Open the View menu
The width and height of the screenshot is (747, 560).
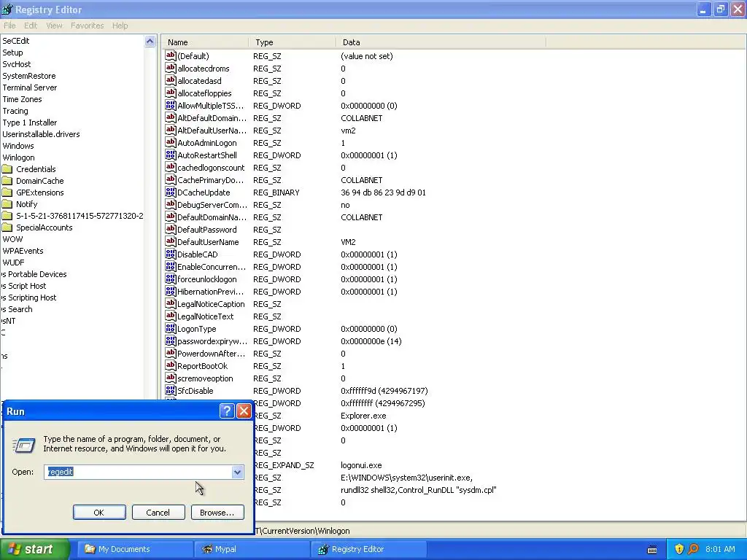[54, 26]
